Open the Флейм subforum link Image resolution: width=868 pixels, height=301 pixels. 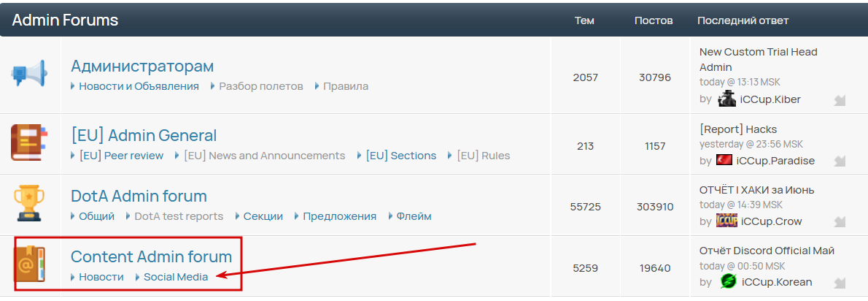coord(414,216)
